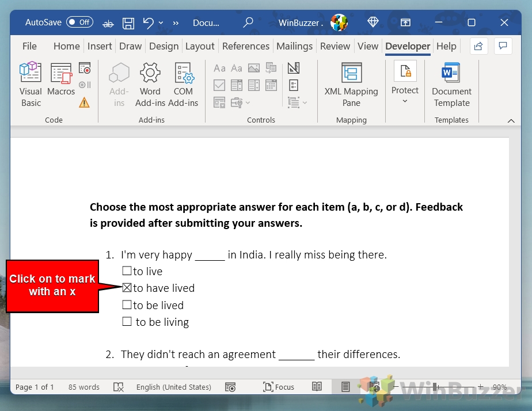Check the 'to live' checkbox
Viewport: 532px width, 411px height.
[127, 271]
